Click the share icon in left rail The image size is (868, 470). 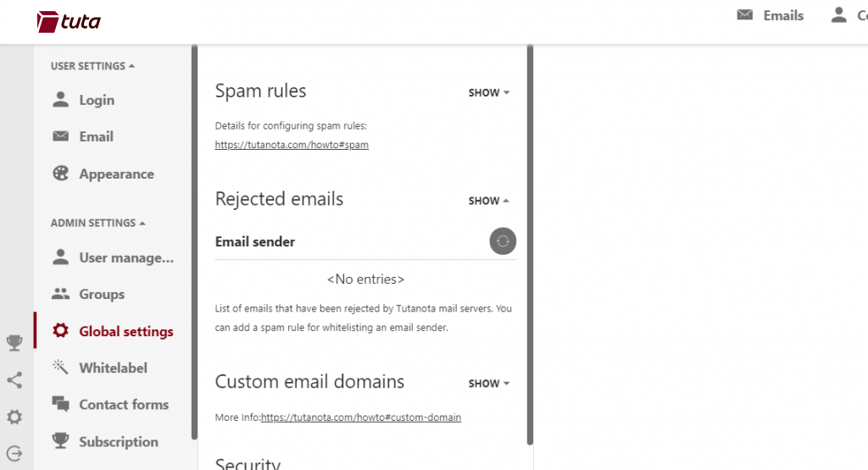coord(14,380)
